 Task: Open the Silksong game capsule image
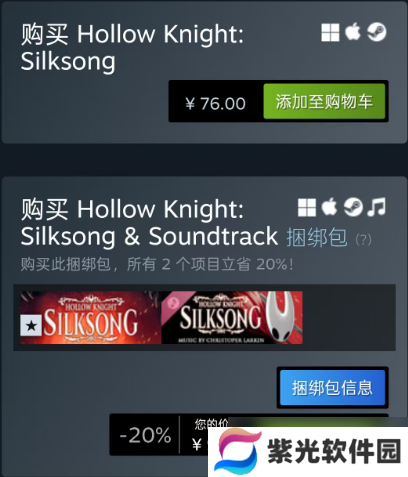(91, 318)
